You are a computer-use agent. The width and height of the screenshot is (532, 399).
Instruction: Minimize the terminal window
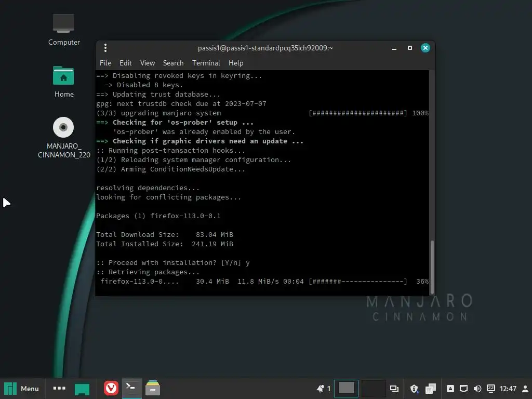point(394,48)
